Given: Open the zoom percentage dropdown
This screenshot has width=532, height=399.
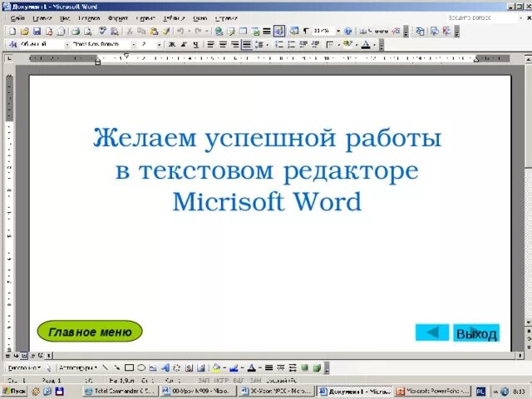Looking at the screenshot, I should click(x=338, y=32).
